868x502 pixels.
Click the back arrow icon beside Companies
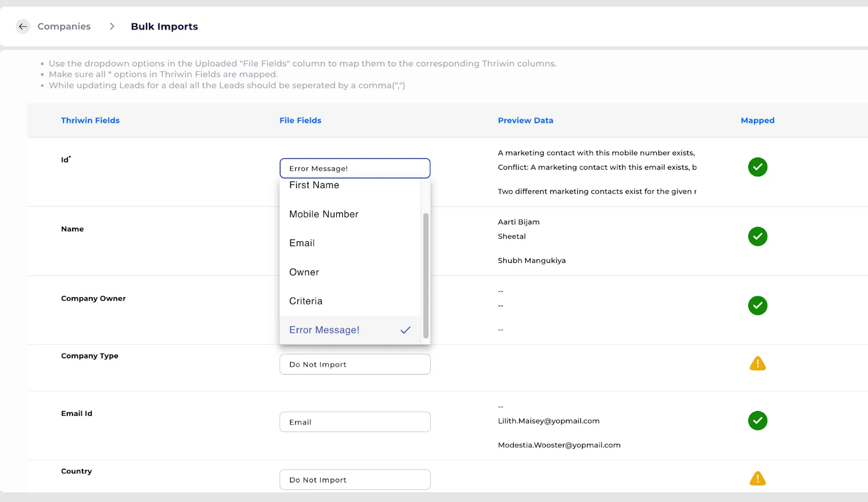tap(23, 27)
